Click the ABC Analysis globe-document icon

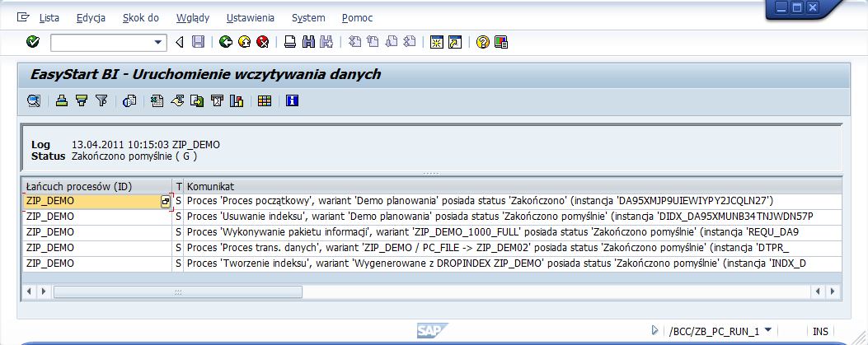129,100
